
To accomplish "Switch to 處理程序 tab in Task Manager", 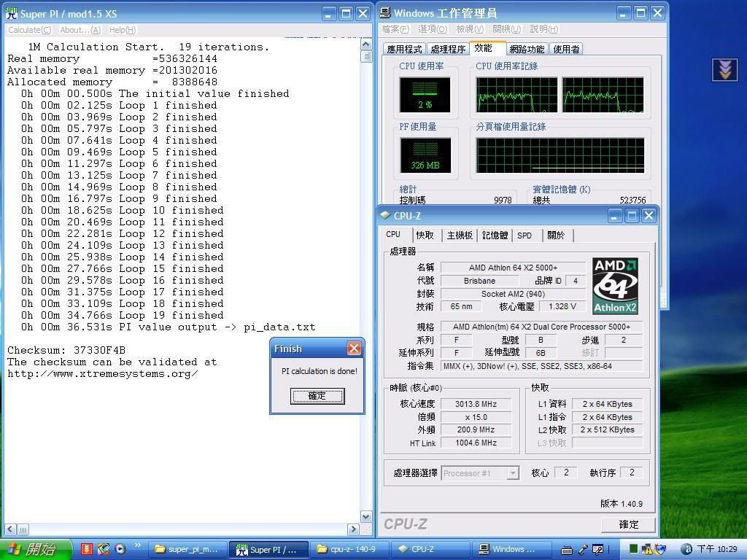I will tap(448, 49).
